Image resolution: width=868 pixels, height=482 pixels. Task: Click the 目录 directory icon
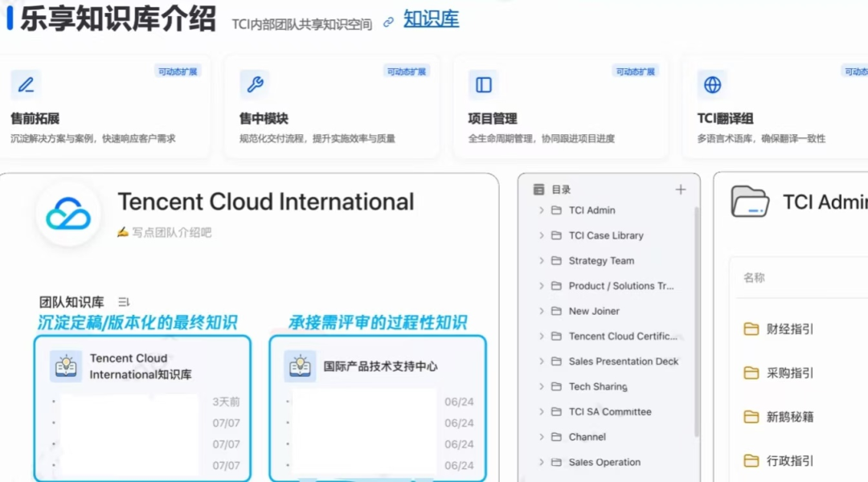click(538, 190)
